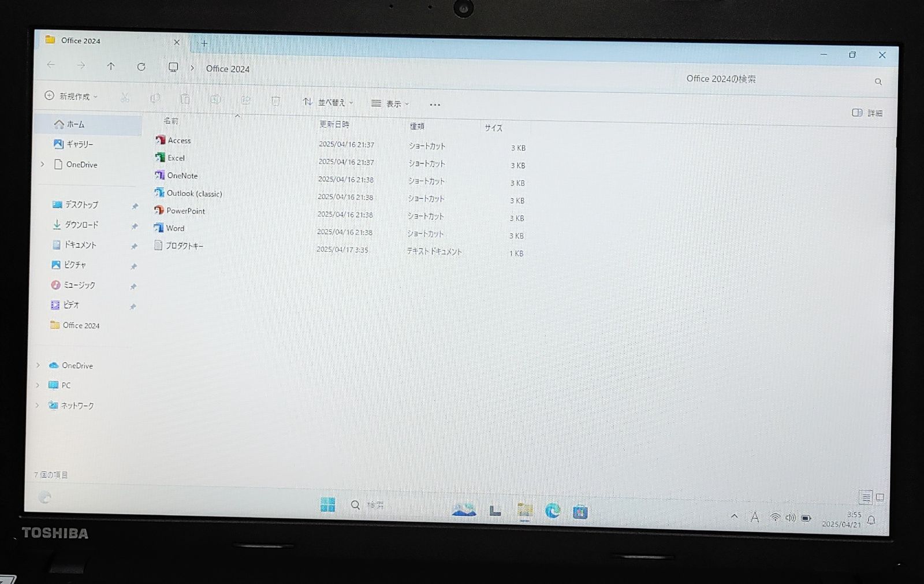Open the 並べ替え sort dropdown
924x584 pixels.
pyautogui.click(x=328, y=102)
